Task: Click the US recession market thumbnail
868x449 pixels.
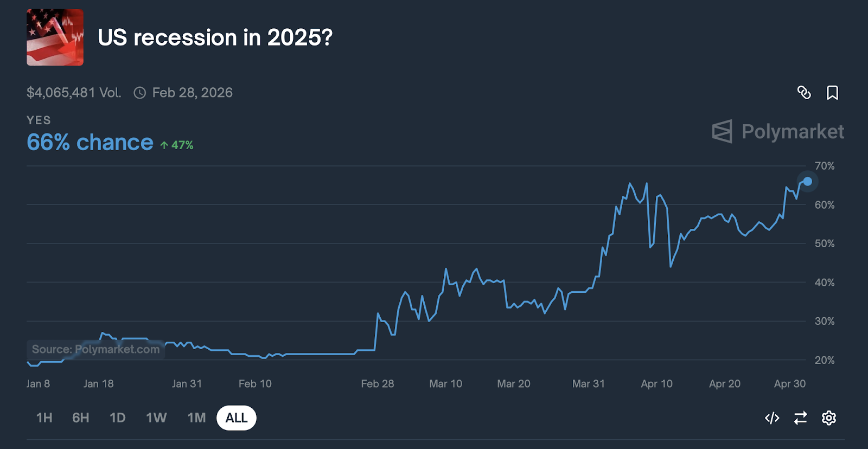Action: [x=55, y=37]
